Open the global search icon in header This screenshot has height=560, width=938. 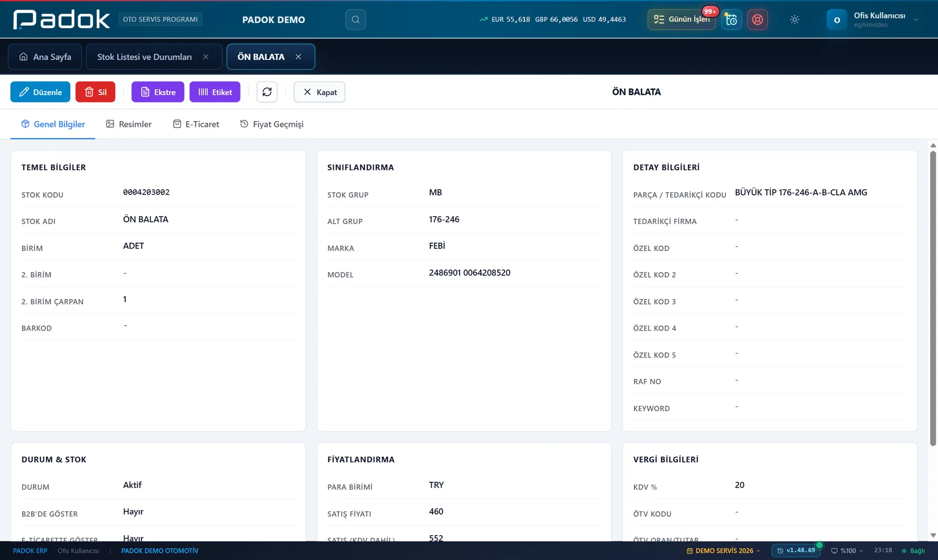(x=355, y=20)
